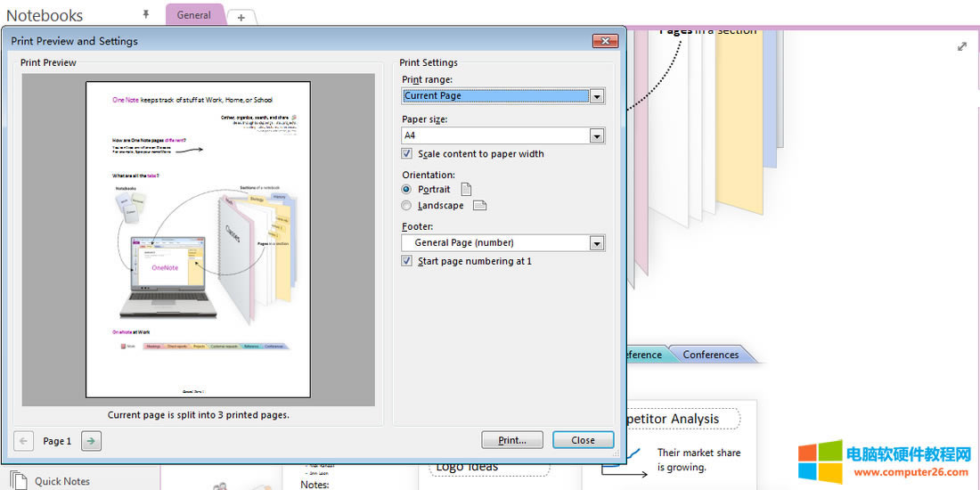Toggle Scale content to paper width checkbox
Image resolution: width=980 pixels, height=490 pixels.
pos(407,154)
